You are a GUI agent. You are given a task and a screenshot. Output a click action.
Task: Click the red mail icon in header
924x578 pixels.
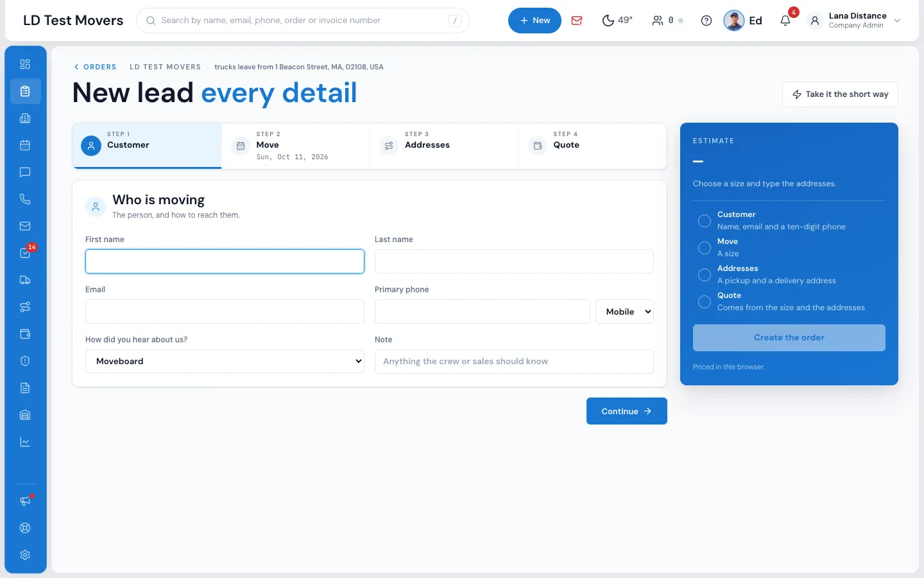577,21
